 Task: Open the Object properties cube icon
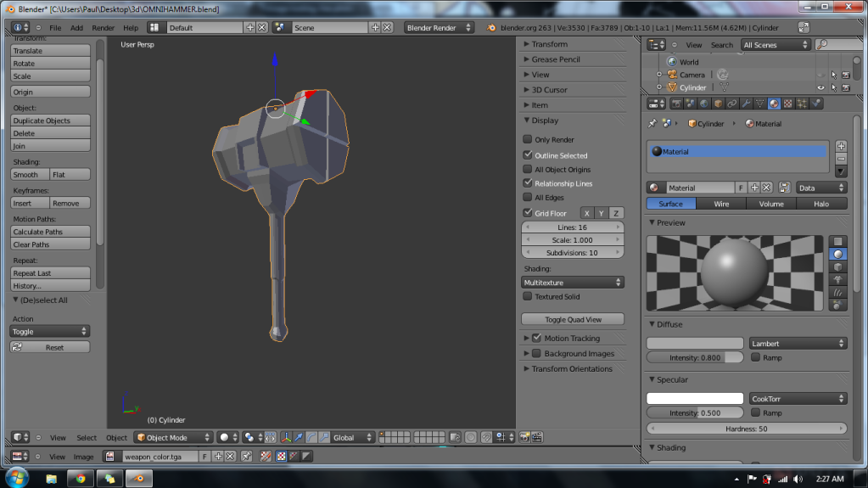click(x=718, y=104)
